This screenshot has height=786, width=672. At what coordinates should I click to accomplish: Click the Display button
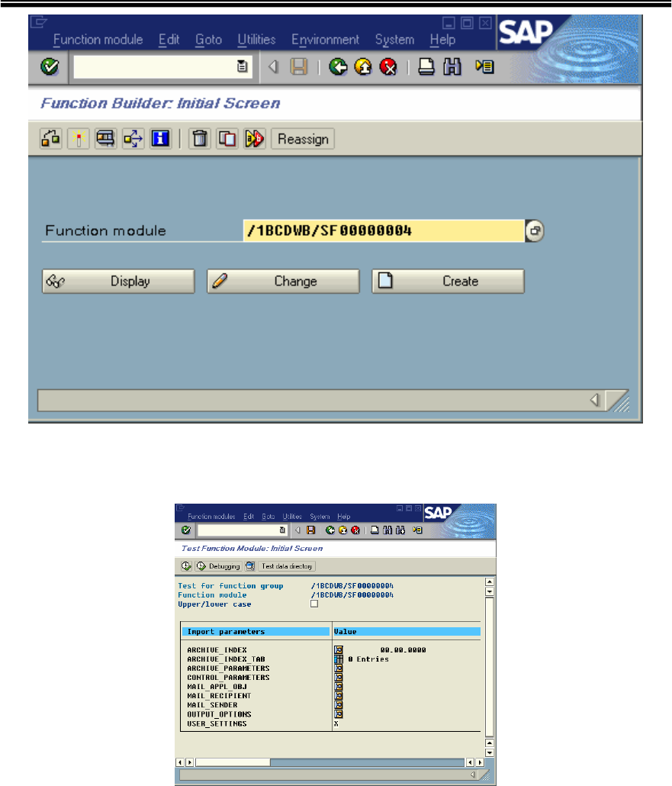118,282
